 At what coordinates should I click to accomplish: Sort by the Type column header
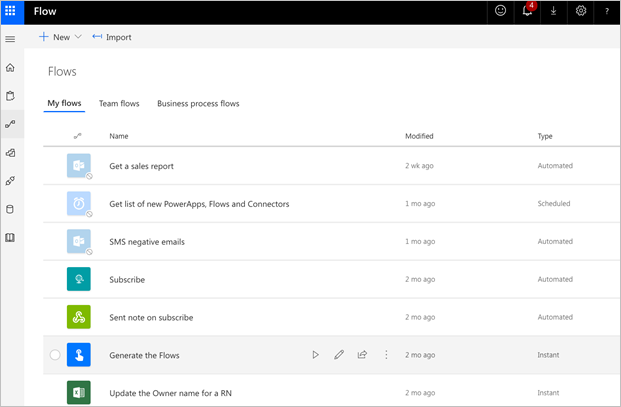(x=545, y=136)
